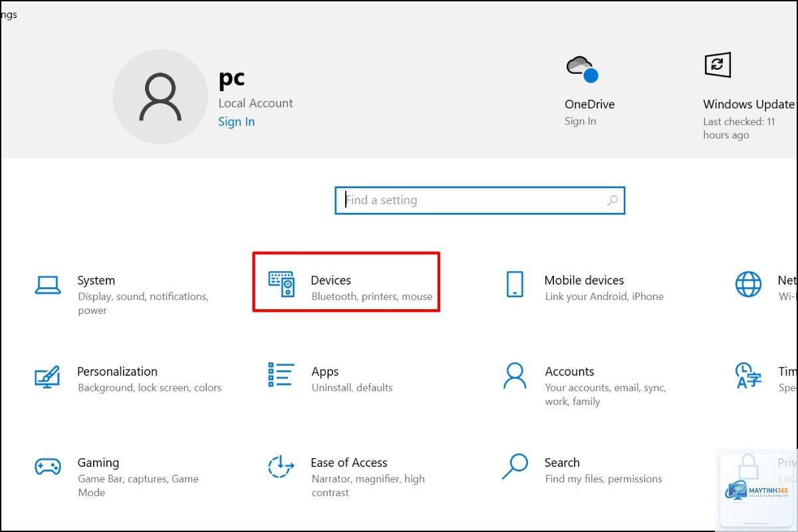The width and height of the screenshot is (798, 532).
Task: Click the Ease of Access icon
Action: [281, 466]
